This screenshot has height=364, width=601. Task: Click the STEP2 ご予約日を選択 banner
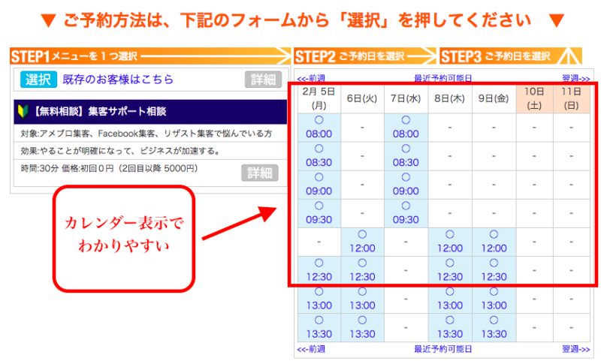pos(365,56)
